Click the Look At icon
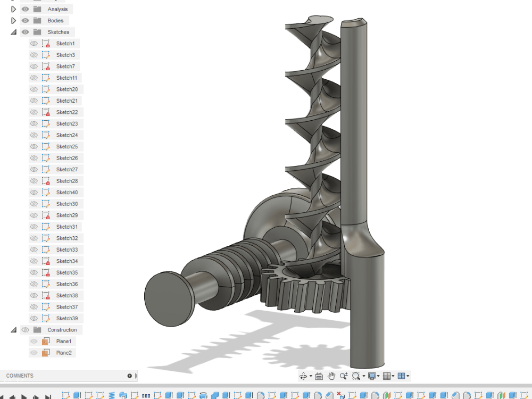Viewport: 532px width, 399px height. pyautogui.click(x=319, y=376)
